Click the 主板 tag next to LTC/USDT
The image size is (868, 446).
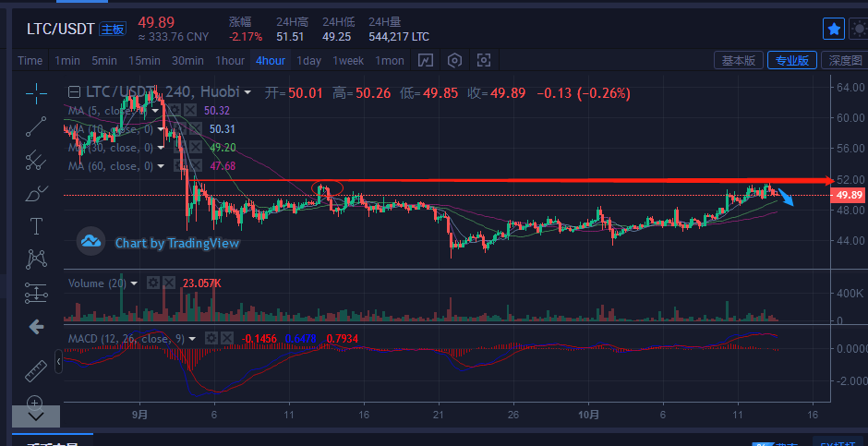tap(113, 30)
